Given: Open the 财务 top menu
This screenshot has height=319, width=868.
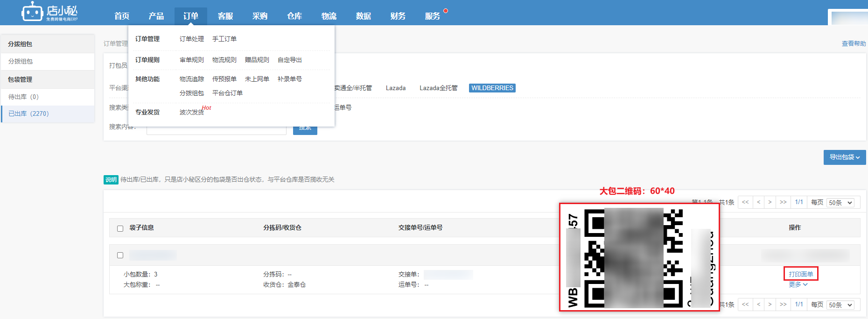Looking at the screenshot, I should coord(398,16).
